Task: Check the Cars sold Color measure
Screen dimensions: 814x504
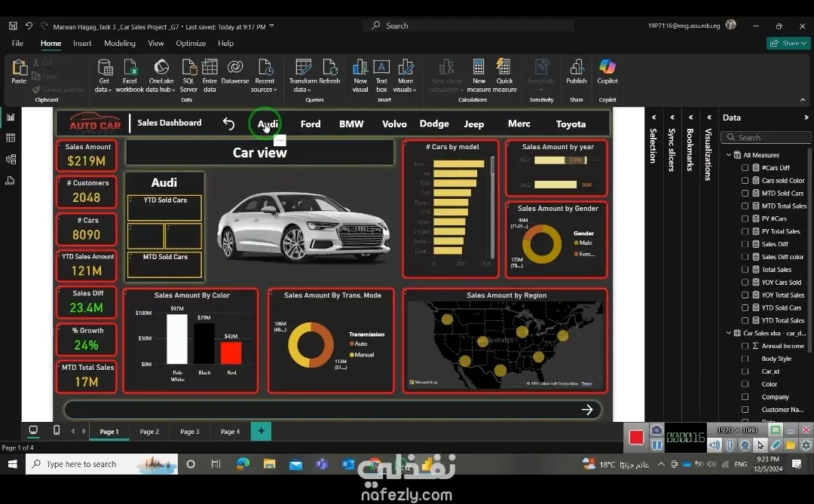Action: pos(745,181)
